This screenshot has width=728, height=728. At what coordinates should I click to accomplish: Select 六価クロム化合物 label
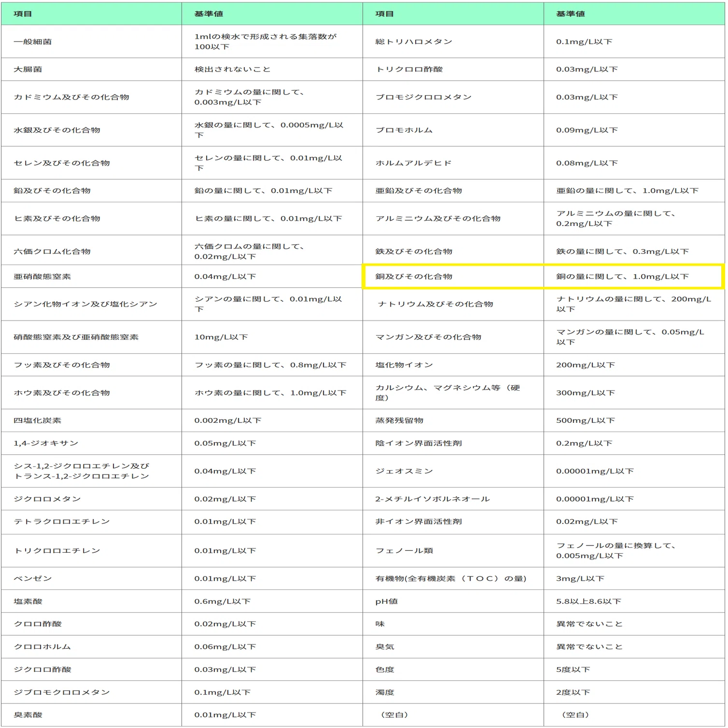(x=52, y=252)
